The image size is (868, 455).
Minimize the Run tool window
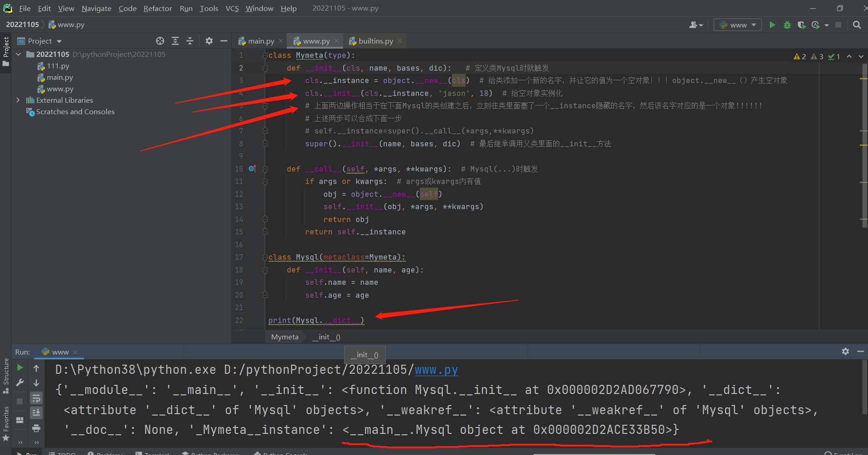coord(861,351)
